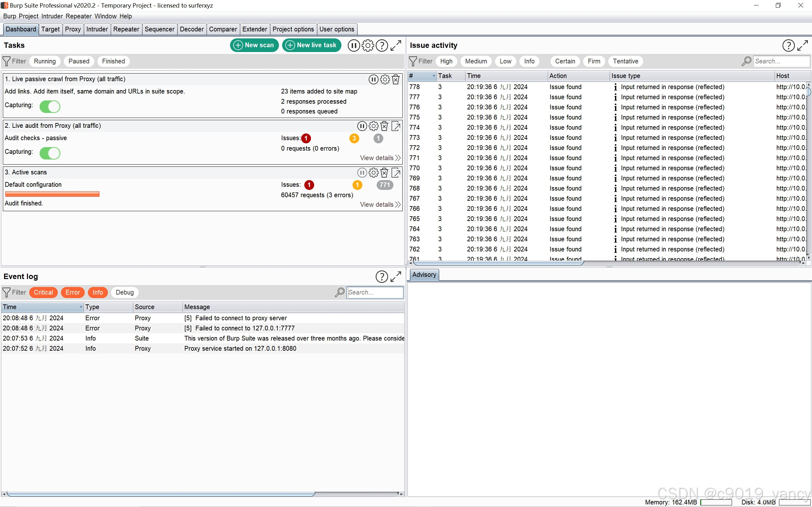Click the New scan button
Screen dimensions: 812x507
point(254,45)
